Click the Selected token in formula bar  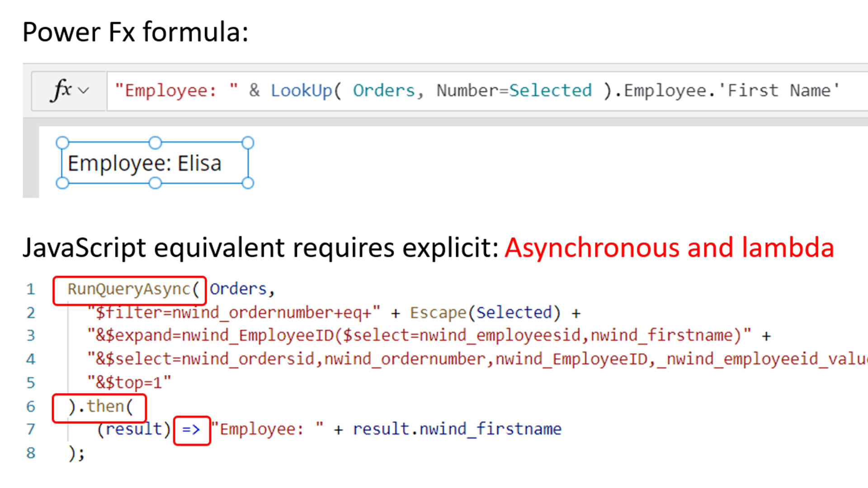[x=550, y=91]
